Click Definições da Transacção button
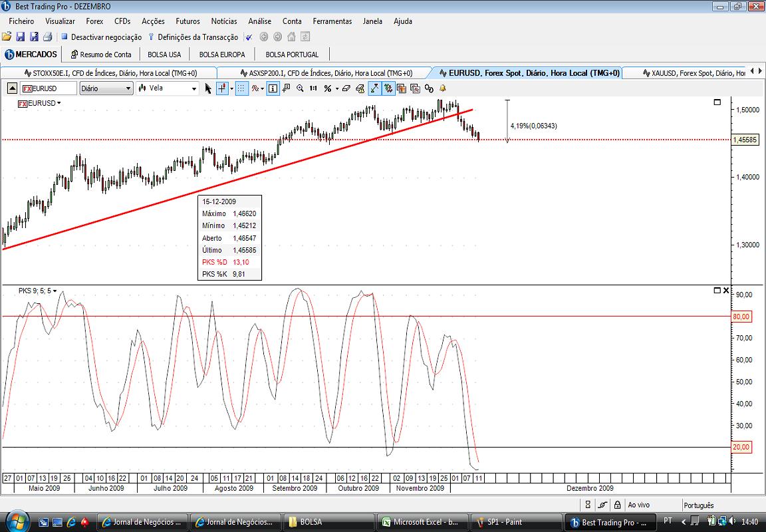This screenshot has width=766, height=532. 193,37
